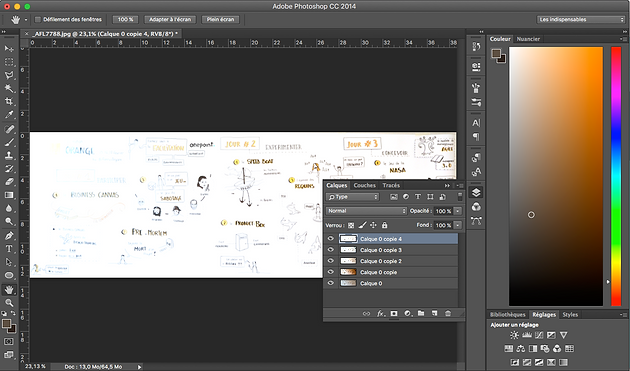This screenshot has height=371, width=630.
Task: Toggle Quick Mask mode
Action: click(9, 342)
